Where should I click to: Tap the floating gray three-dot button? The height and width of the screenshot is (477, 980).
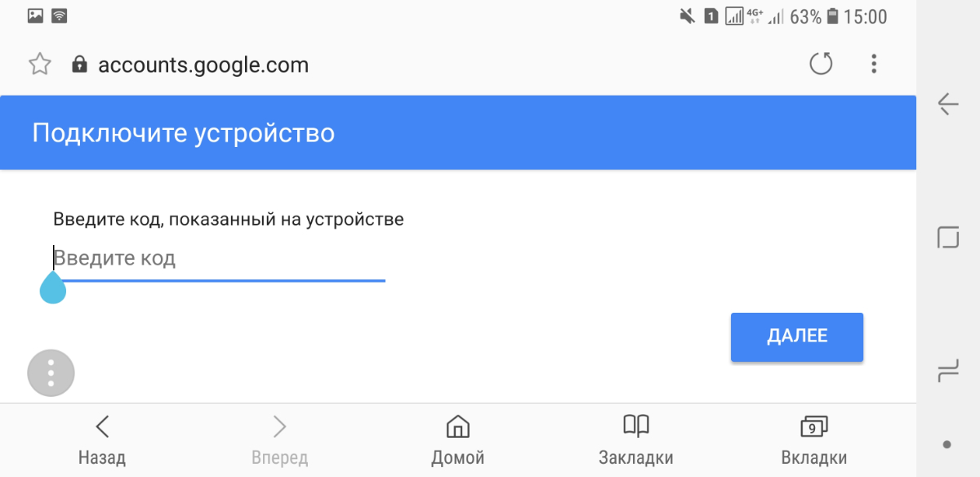(51, 373)
